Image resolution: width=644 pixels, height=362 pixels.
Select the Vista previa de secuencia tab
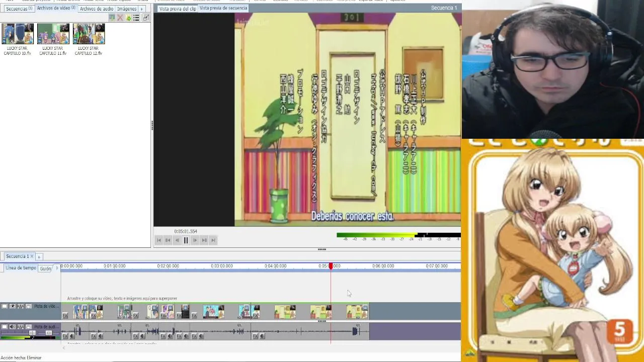click(x=223, y=8)
